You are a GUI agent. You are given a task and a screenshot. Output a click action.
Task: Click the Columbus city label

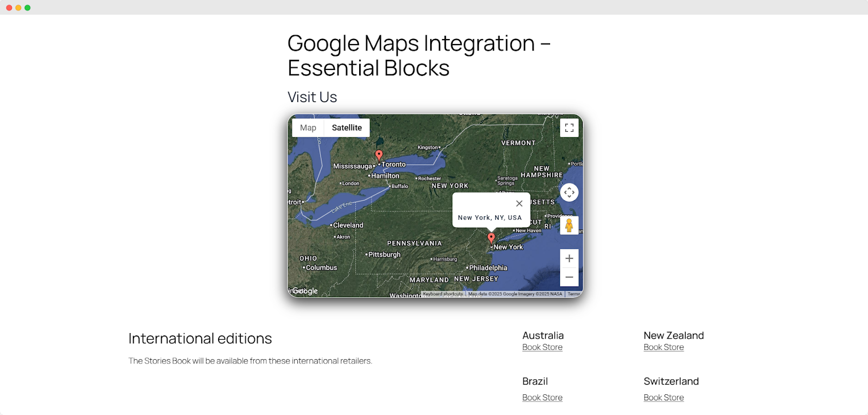tap(321, 267)
